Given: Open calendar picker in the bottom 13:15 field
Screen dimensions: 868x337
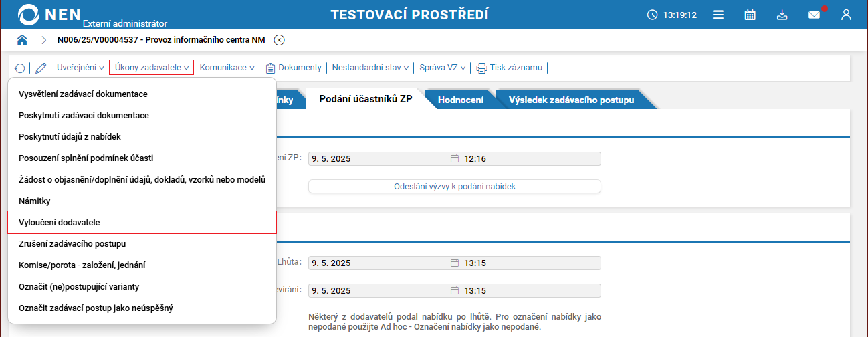Looking at the screenshot, I should coord(455,291).
